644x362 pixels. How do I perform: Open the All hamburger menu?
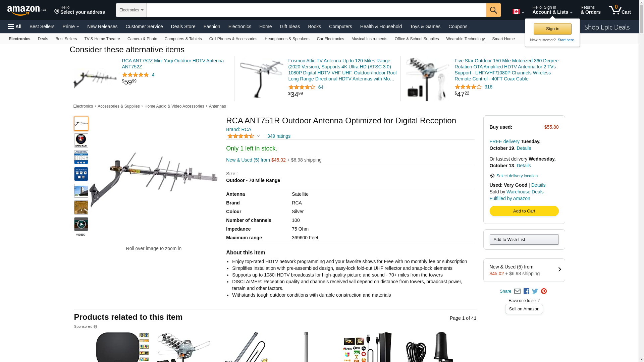[x=15, y=26]
